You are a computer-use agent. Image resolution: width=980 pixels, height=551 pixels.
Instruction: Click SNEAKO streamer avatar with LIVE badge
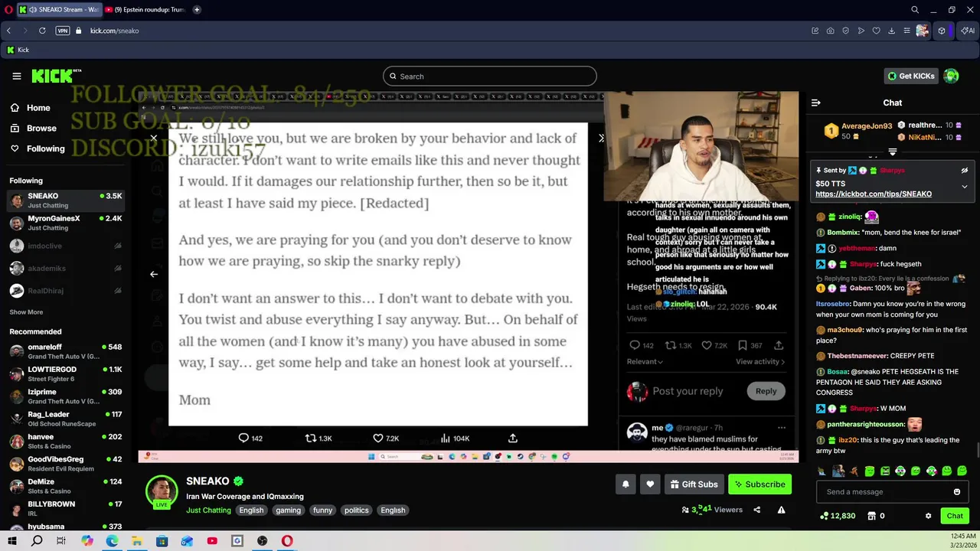tap(162, 492)
